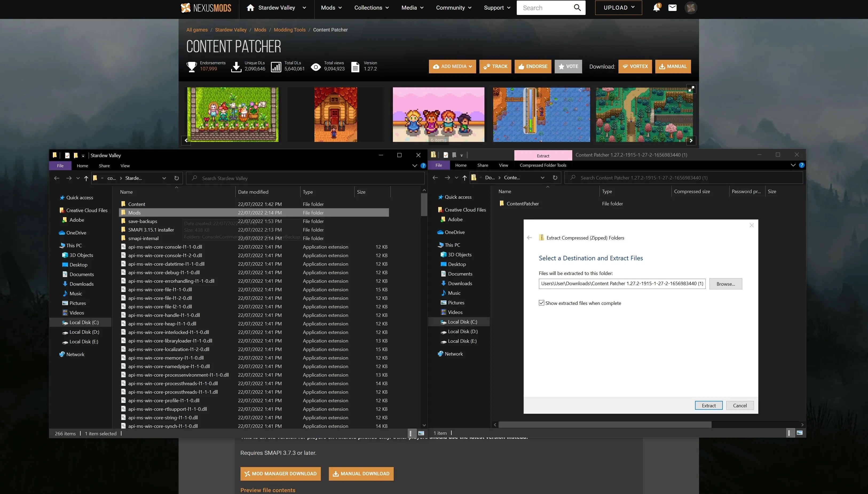Expand the Explorer address bar dropdown

pos(164,178)
